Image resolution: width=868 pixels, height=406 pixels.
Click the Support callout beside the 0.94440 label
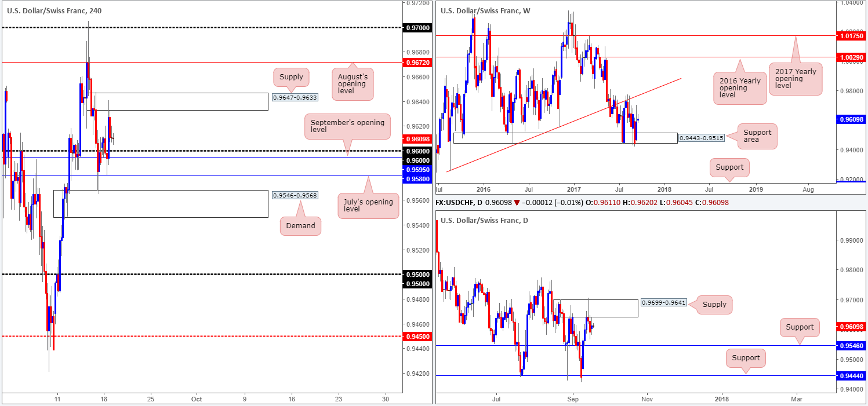(x=746, y=357)
